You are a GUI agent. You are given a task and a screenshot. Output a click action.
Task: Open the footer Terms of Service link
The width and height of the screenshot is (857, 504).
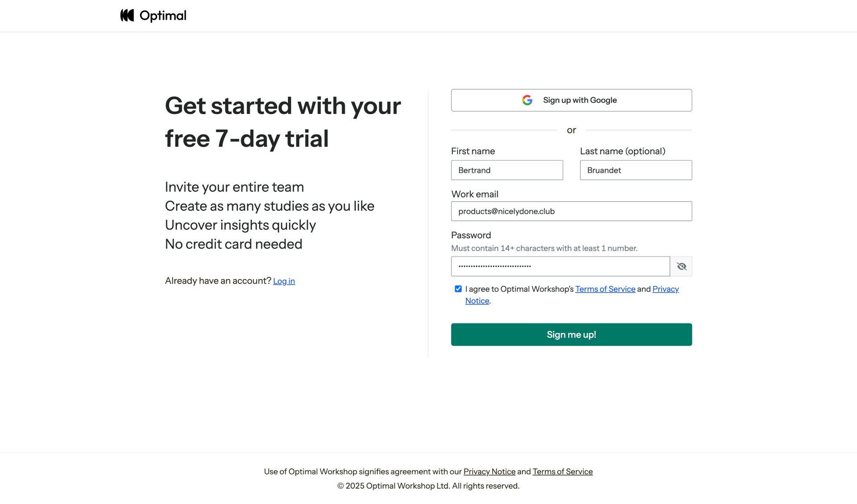point(562,471)
